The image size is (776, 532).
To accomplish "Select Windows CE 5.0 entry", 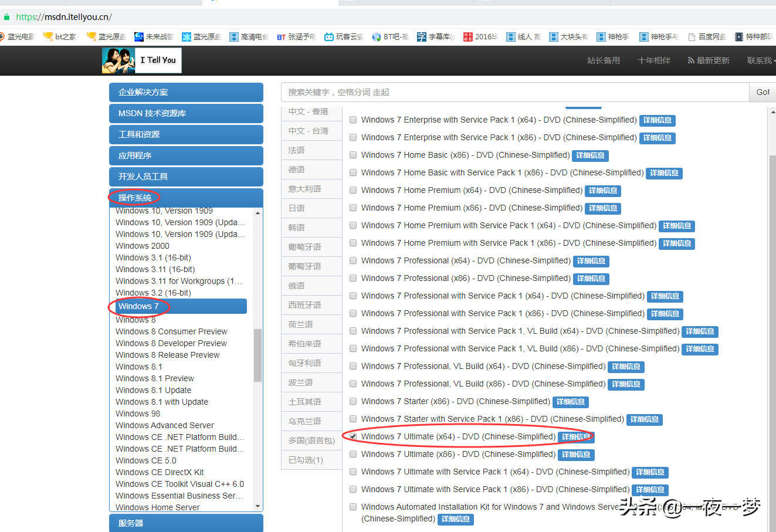I will [146, 460].
